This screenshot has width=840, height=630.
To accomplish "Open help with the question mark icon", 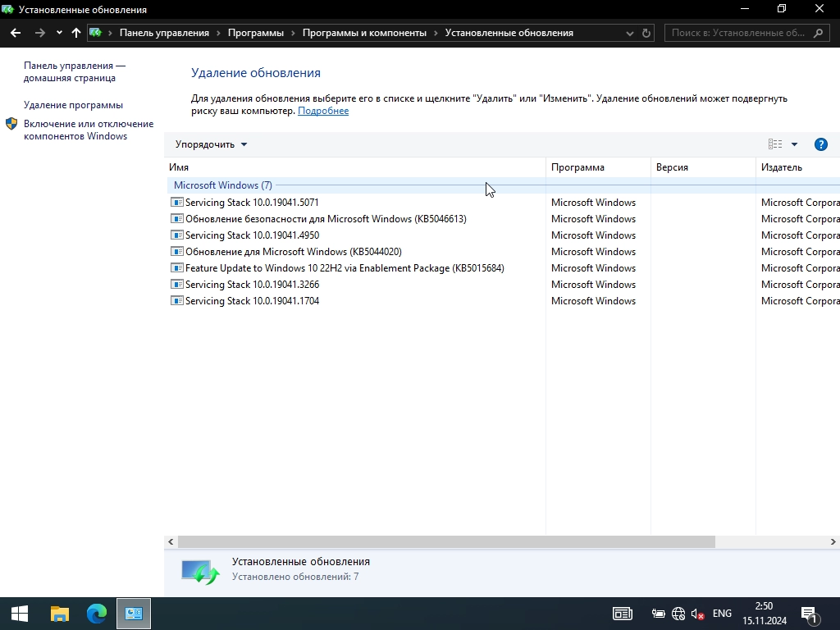I will coord(820,144).
